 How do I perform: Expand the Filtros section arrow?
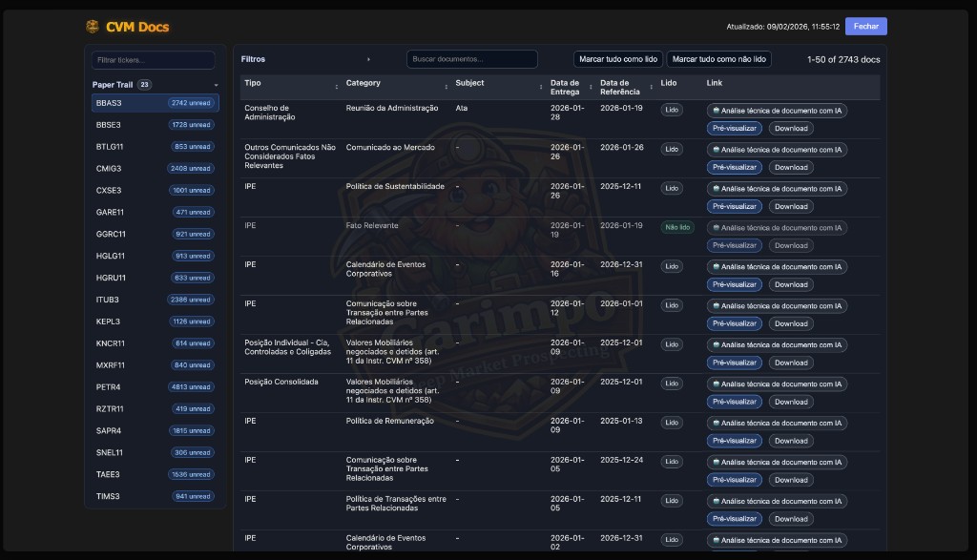coord(368,59)
